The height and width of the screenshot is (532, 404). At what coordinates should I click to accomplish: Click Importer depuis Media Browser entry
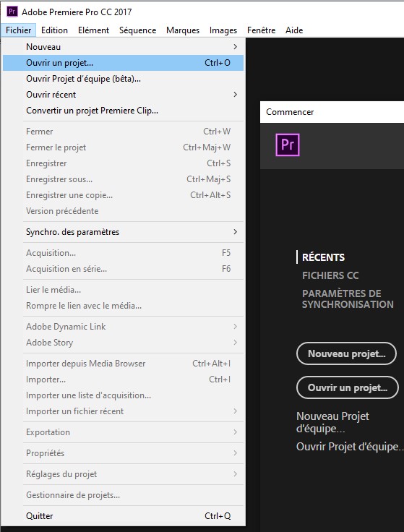[x=123, y=364]
